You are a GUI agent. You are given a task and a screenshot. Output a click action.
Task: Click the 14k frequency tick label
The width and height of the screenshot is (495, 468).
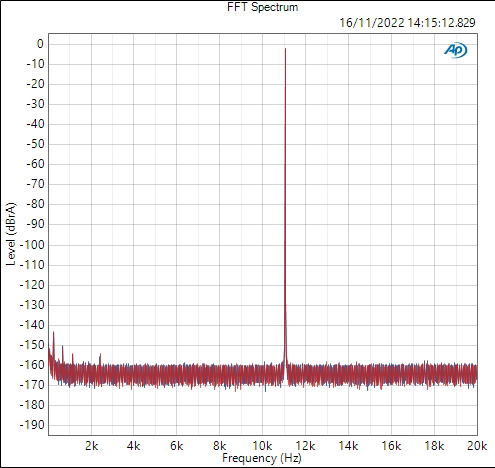coord(348,446)
